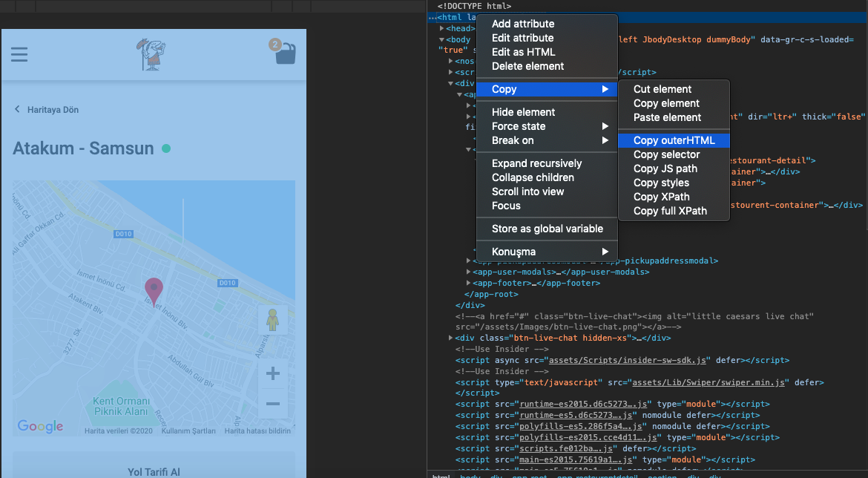Click the Little Caesars logo
This screenshot has width=868, height=478.
click(151, 54)
